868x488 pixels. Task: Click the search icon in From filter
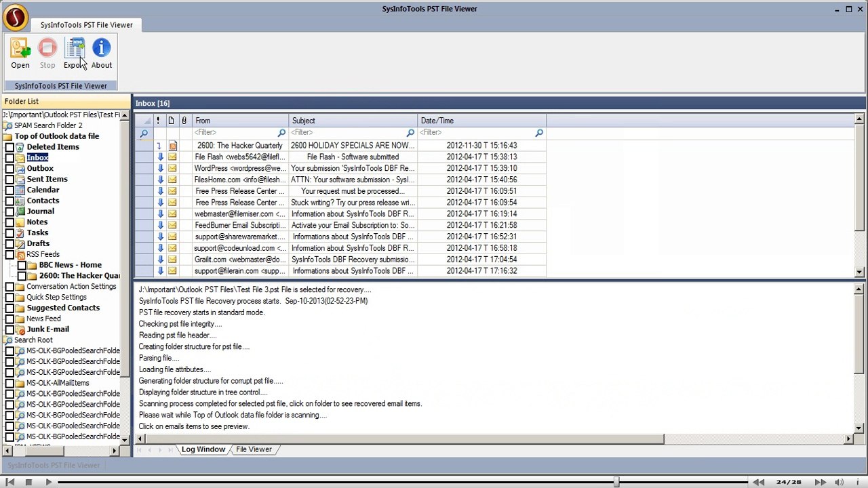click(281, 133)
